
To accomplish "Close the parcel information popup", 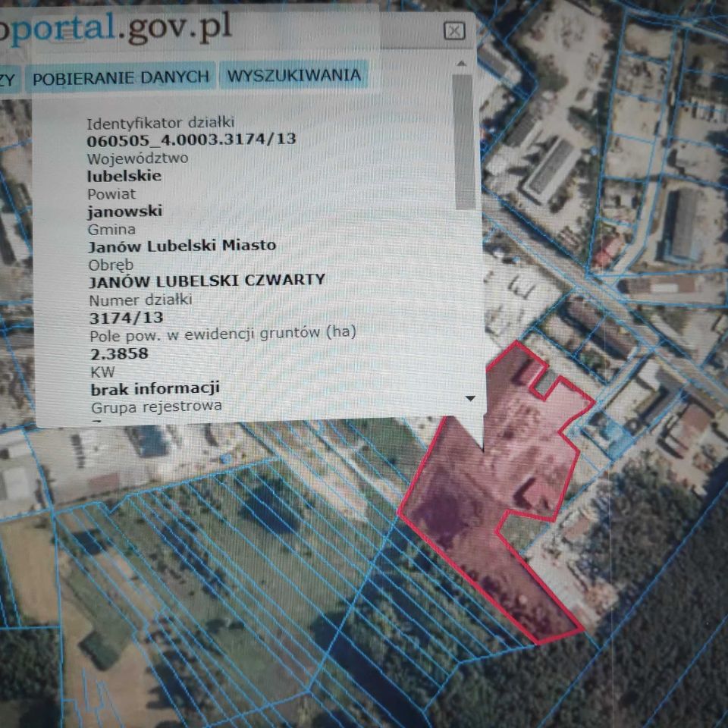I will tap(453, 31).
